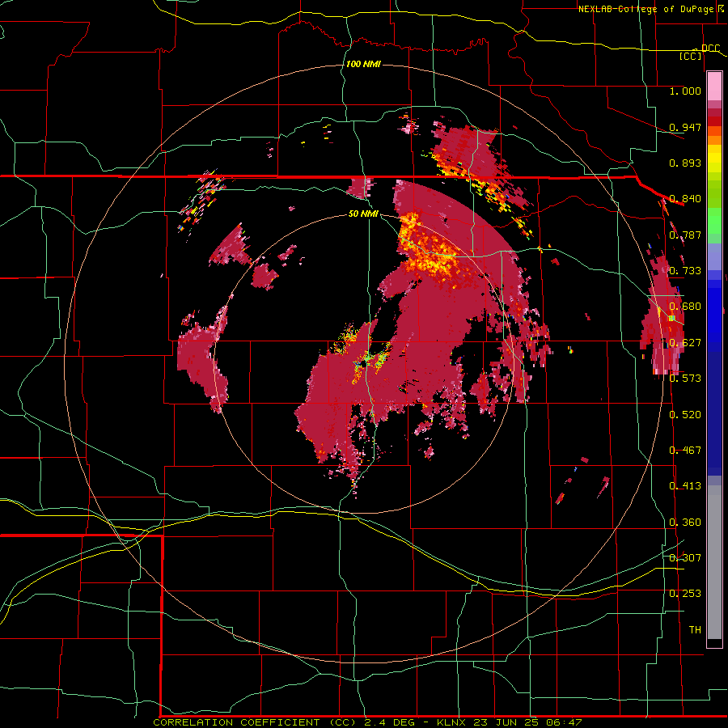This screenshot has height=728, width=728.
Task: Click the 0.307 legend value
Action: tap(685, 558)
